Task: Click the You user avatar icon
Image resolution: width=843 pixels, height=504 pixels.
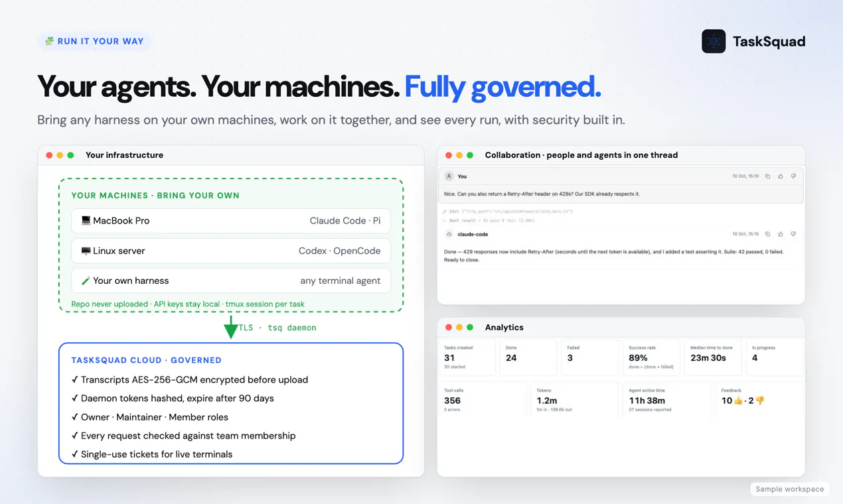Action: click(x=449, y=176)
